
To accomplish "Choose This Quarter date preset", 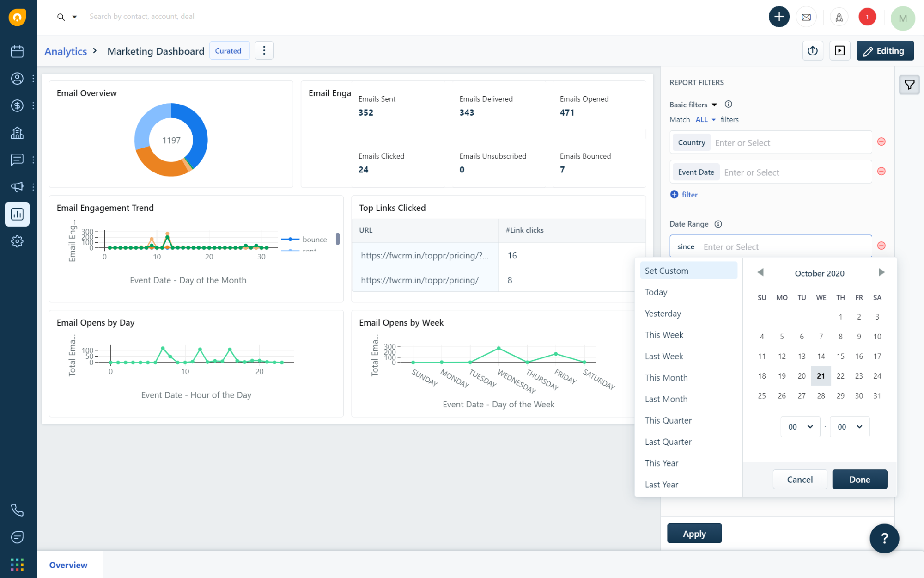I will pos(668,420).
